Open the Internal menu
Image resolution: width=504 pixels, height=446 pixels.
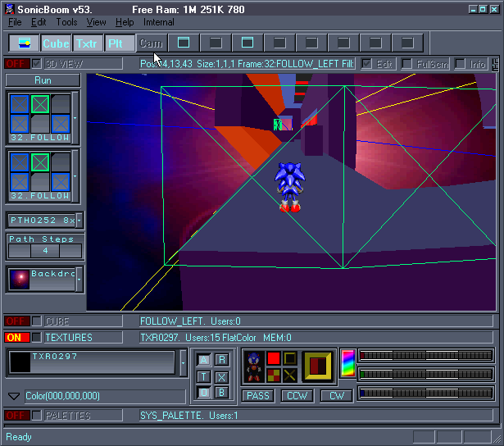click(x=158, y=22)
